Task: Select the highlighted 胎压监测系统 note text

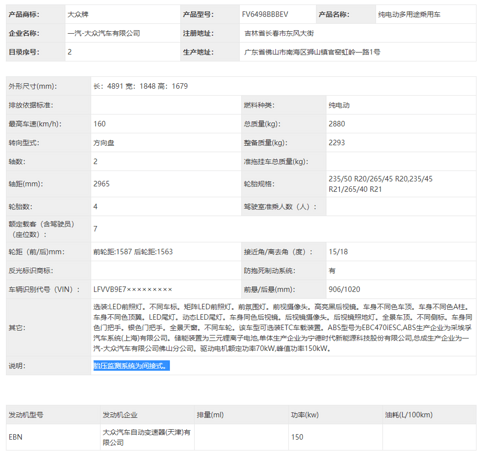Action: pyautogui.click(x=131, y=366)
